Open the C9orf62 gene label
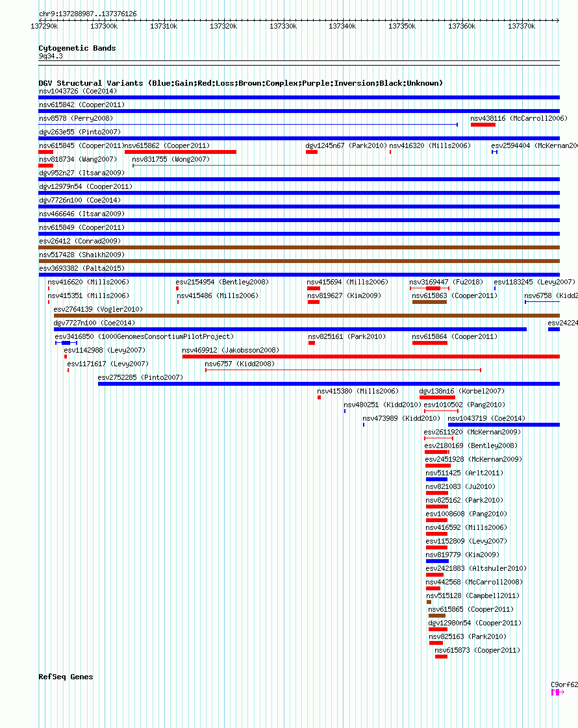The height and width of the screenshot is (728, 578). click(564, 685)
